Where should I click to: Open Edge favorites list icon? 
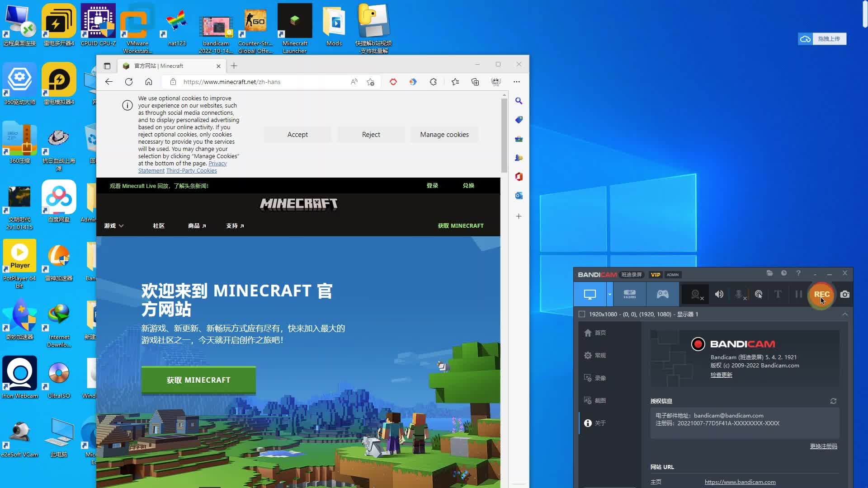click(455, 82)
